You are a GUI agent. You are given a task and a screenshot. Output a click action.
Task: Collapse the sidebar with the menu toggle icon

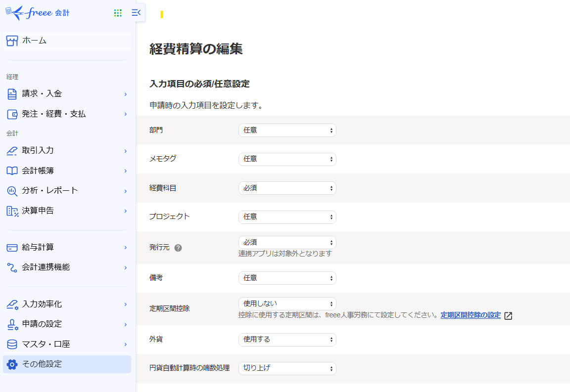pyautogui.click(x=136, y=13)
